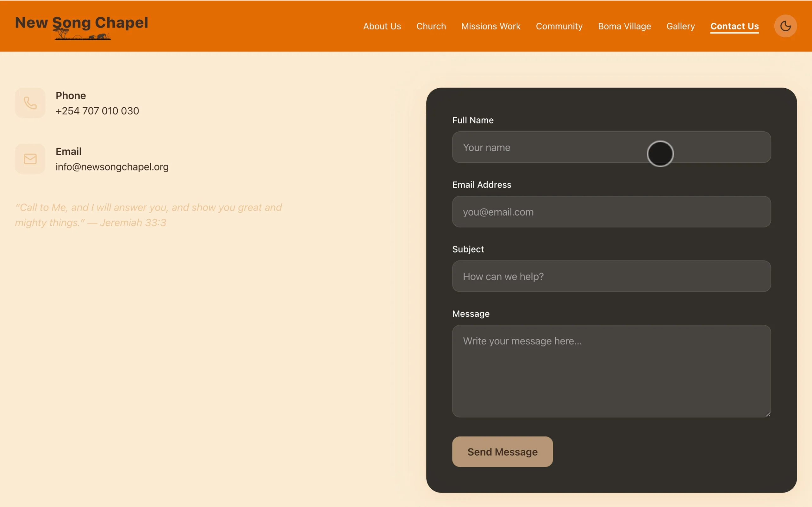
Task: Click the Subject field 'How can we help?'
Action: pyautogui.click(x=611, y=276)
